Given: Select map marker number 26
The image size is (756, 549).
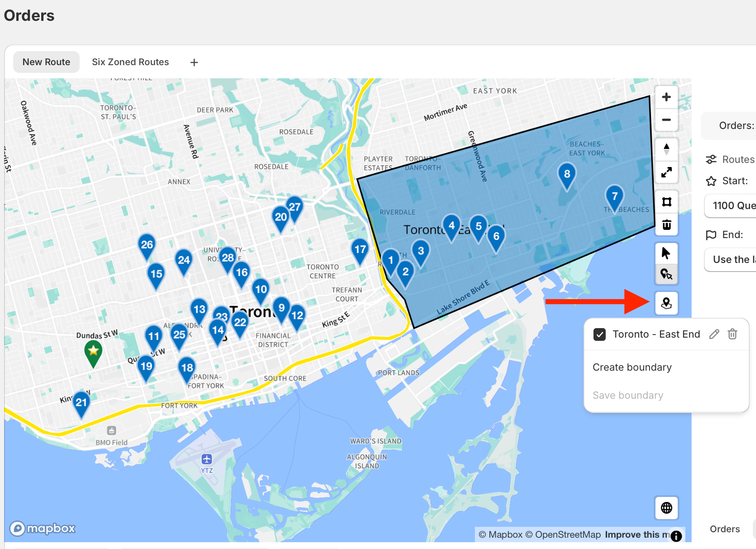Looking at the screenshot, I should pos(147,247).
